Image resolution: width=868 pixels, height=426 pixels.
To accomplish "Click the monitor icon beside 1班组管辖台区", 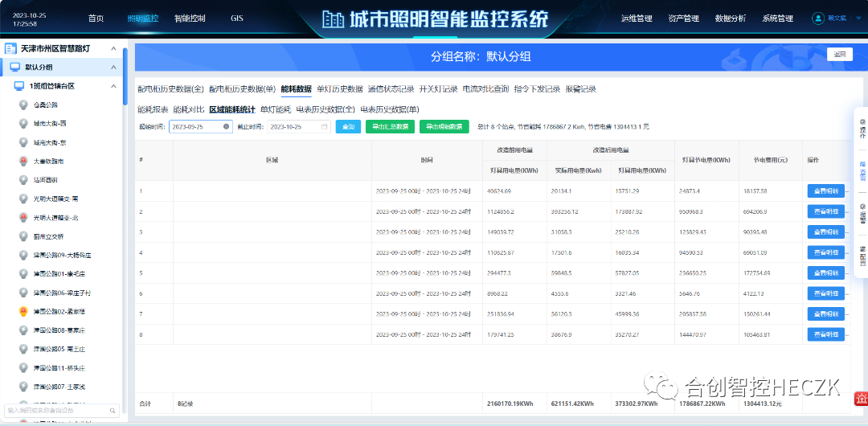I will 18,86.
